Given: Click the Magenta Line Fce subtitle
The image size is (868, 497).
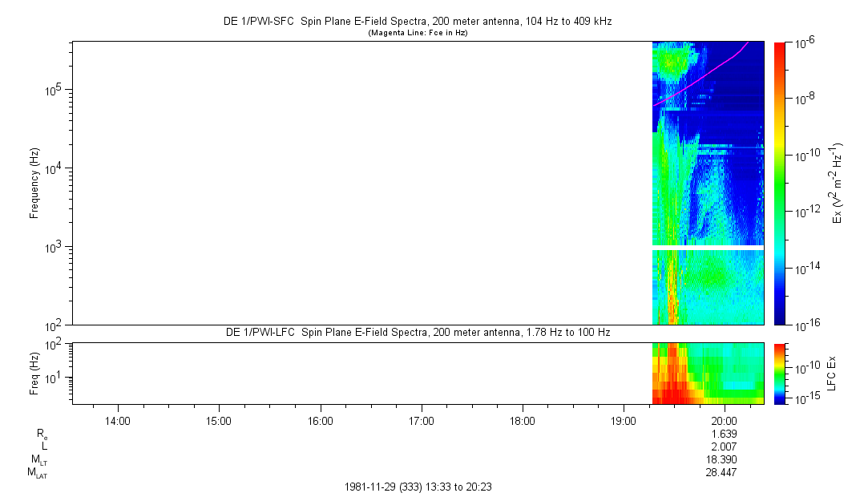Looking at the screenshot, I should [x=417, y=33].
